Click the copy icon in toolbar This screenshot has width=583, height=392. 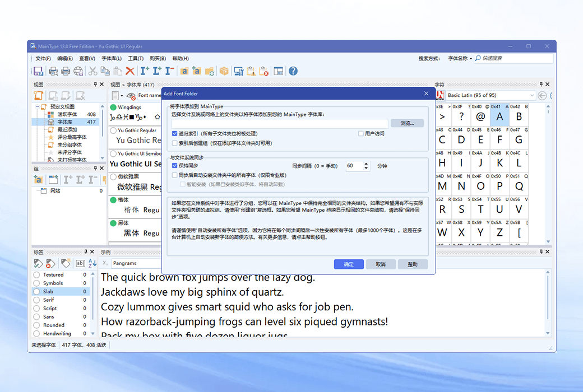click(105, 71)
